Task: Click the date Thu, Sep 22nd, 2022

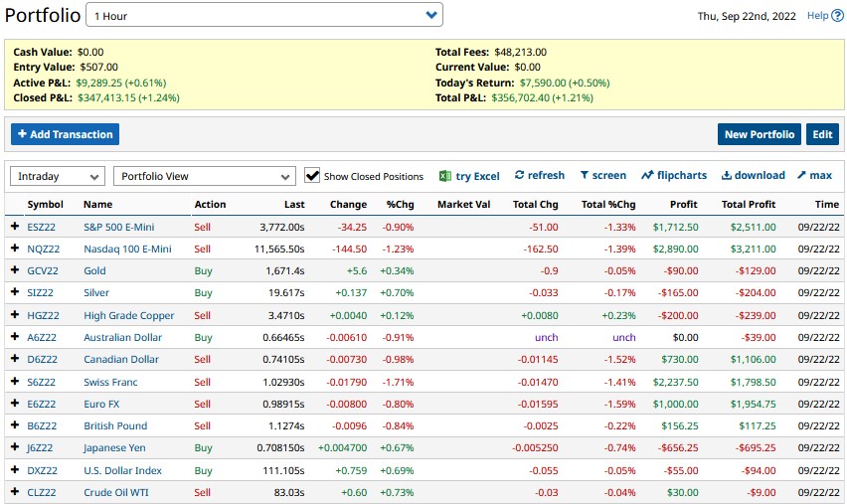Action: click(x=747, y=16)
